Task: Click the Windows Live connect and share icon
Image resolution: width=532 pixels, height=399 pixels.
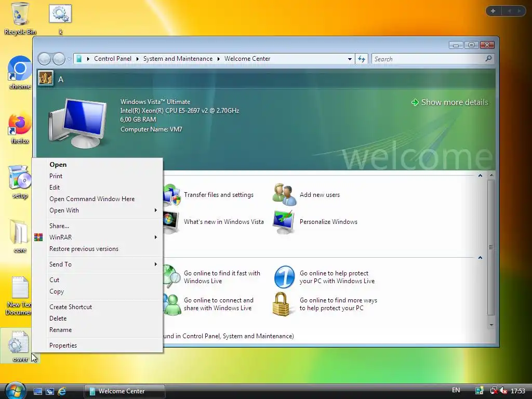Action: (x=171, y=304)
